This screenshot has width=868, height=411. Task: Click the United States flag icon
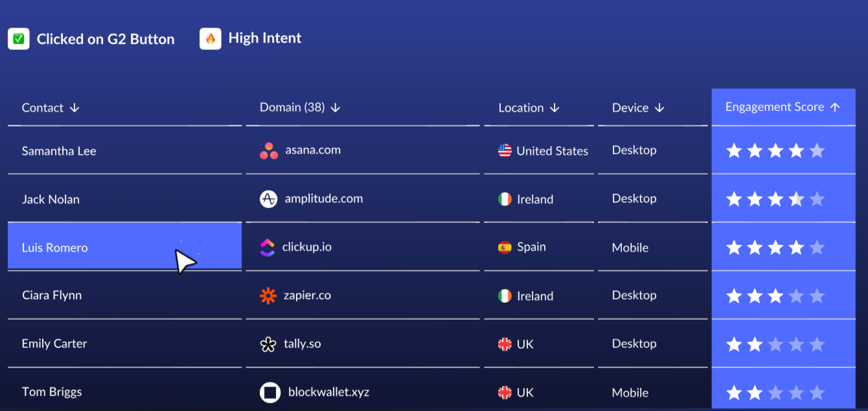point(505,150)
